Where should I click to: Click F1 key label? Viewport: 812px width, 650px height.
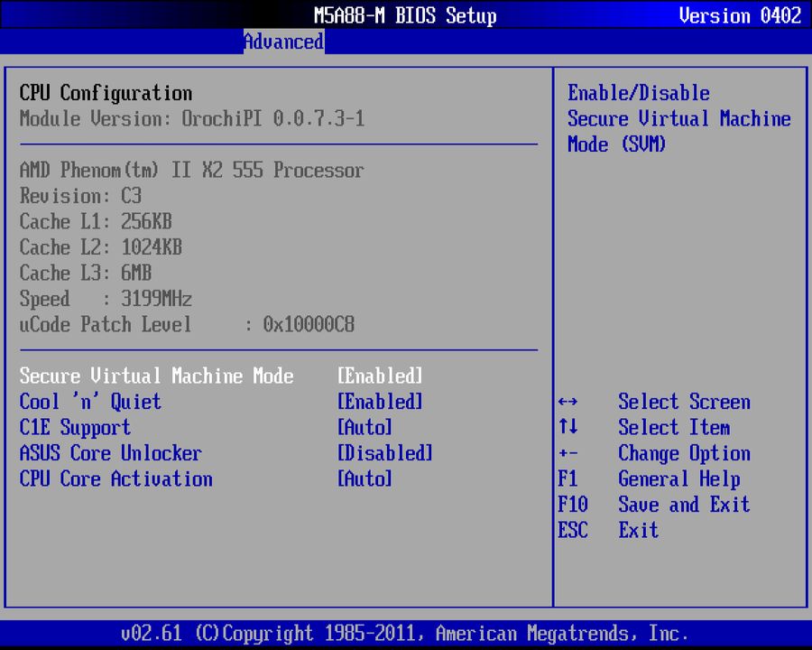click(x=568, y=479)
